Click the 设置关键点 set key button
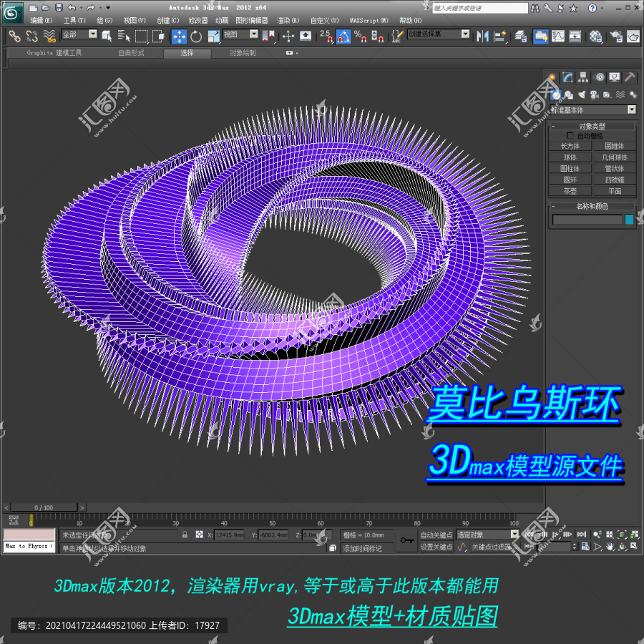Image resolution: width=644 pixels, height=644 pixels. pyautogui.click(x=436, y=547)
